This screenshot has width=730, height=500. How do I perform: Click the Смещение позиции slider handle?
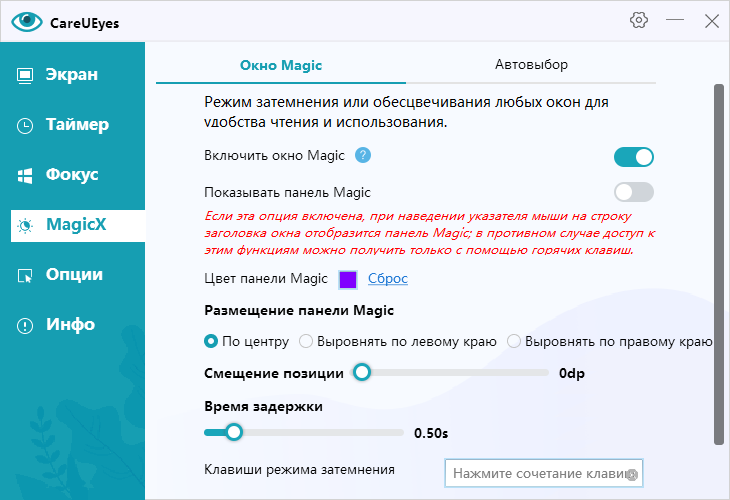362,372
